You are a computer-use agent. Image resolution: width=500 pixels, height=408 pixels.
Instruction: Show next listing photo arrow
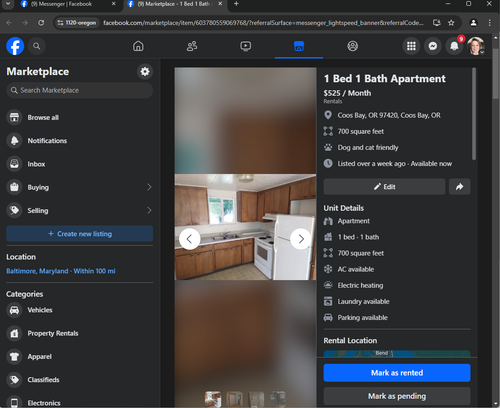click(301, 239)
